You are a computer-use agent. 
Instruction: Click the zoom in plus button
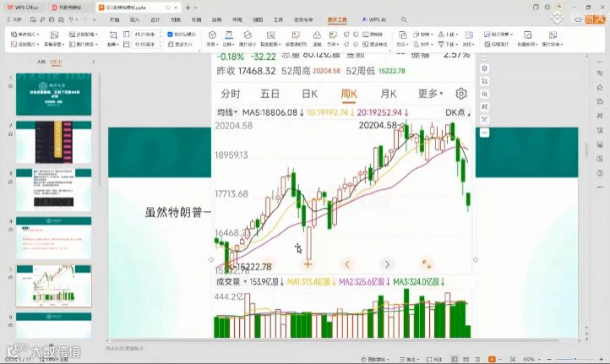click(x=601, y=359)
